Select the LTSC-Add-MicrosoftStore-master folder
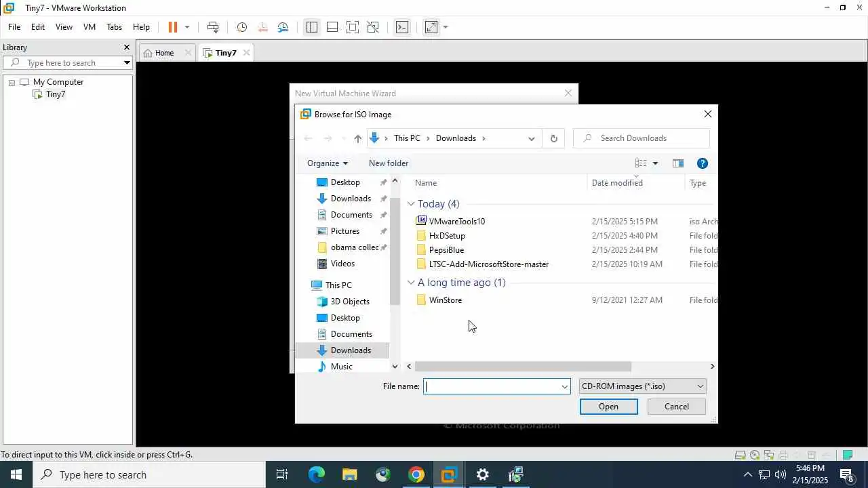This screenshot has width=868, height=488. (489, 264)
